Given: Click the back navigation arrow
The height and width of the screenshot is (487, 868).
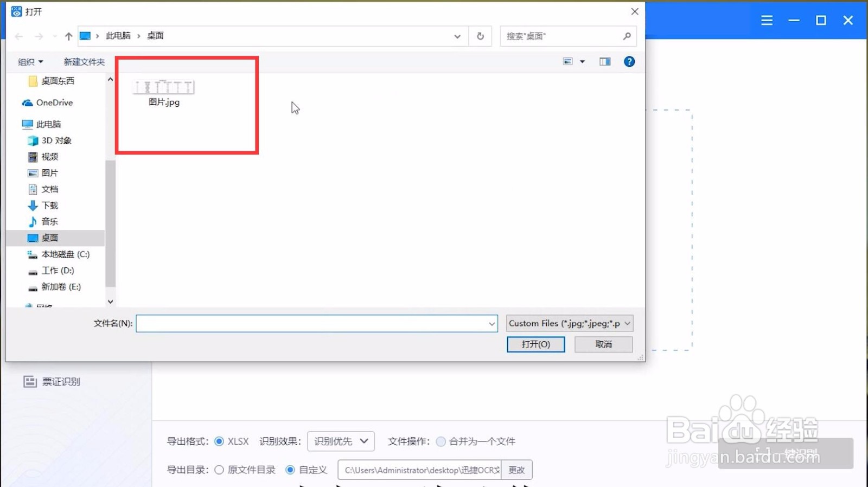Looking at the screenshot, I should [x=19, y=36].
